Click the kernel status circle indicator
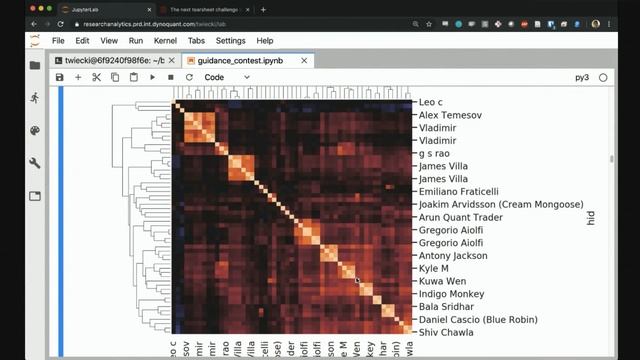The height and width of the screenshot is (360, 640). click(603, 78)
